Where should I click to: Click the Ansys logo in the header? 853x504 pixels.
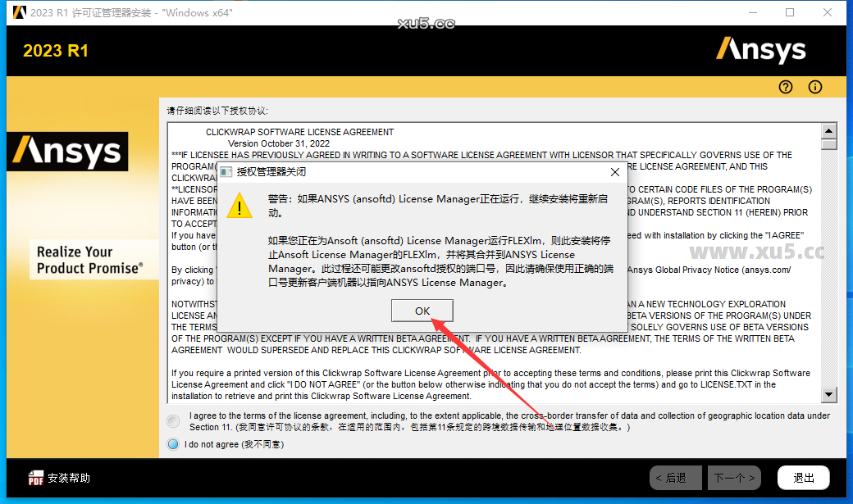click(x=760, y=50)
